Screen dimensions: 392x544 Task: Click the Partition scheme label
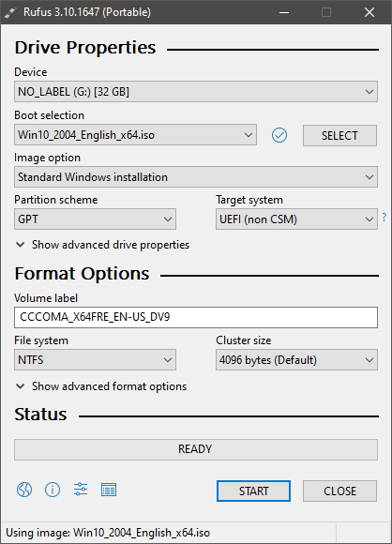(56, 200)
